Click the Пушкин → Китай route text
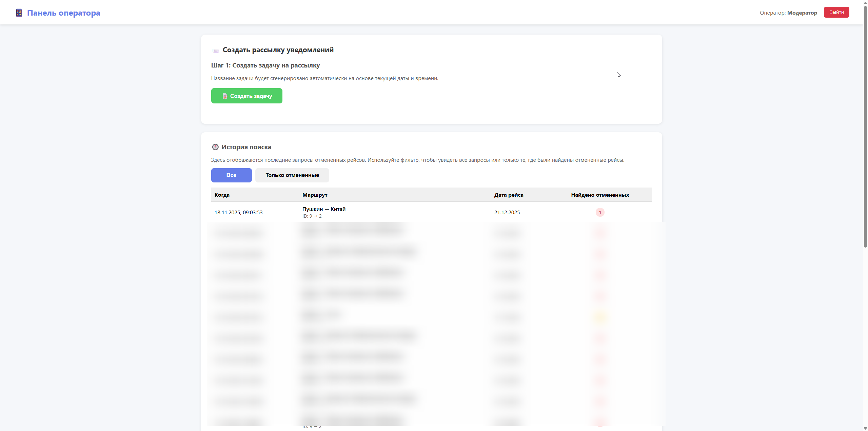 point(324,209)
